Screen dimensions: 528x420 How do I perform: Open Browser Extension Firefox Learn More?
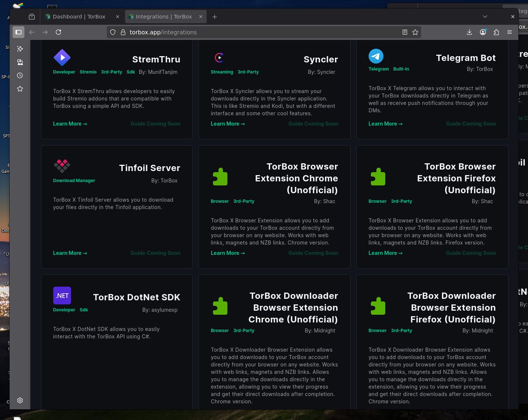click(385, 253)
